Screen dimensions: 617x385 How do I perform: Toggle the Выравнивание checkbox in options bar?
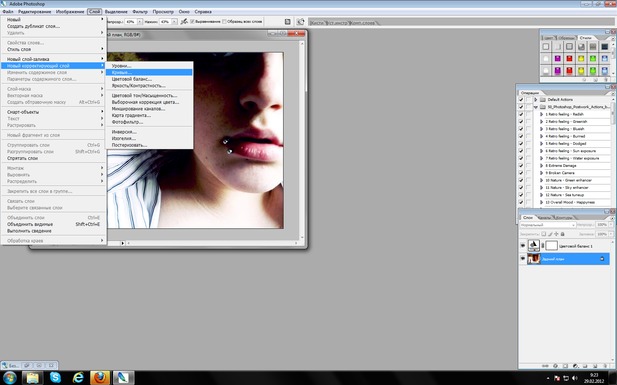192,22
